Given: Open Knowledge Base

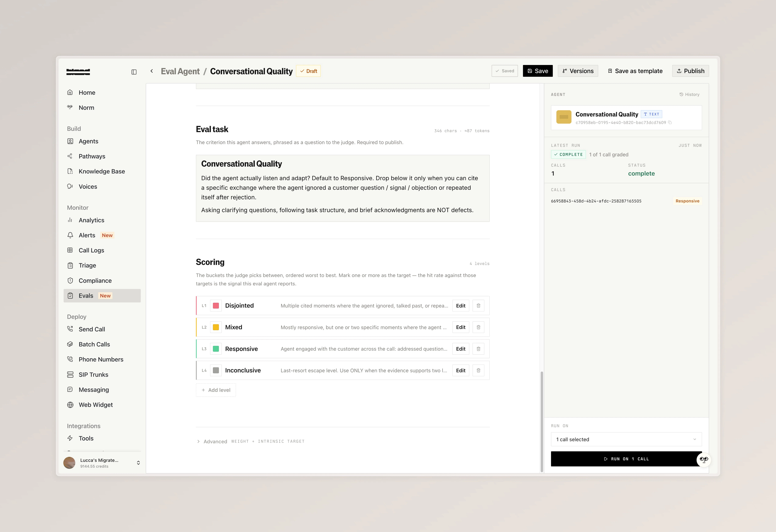Looking at the screenshot, I should tap(102, 171).
